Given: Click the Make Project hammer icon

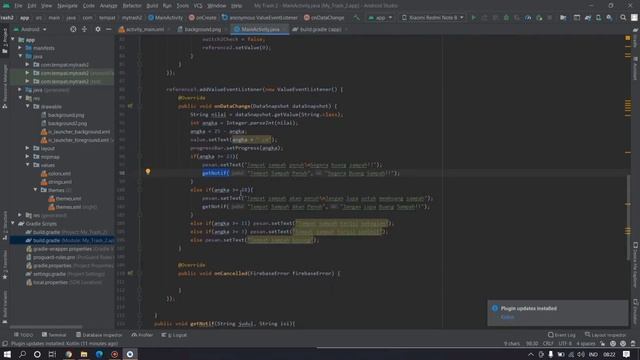Looking at the screenshot, I should (357, 18).
